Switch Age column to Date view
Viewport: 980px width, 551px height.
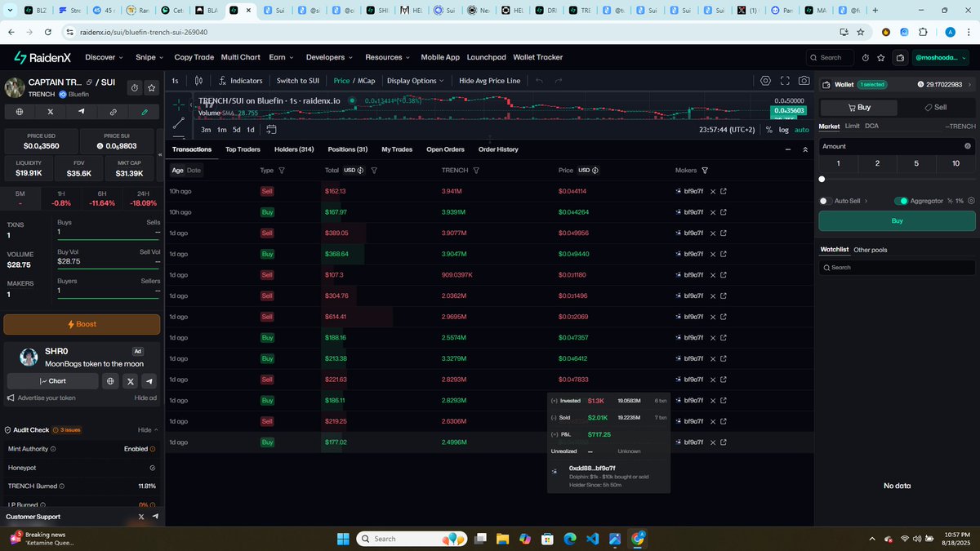pyautogui.click(x=194, y=171)
